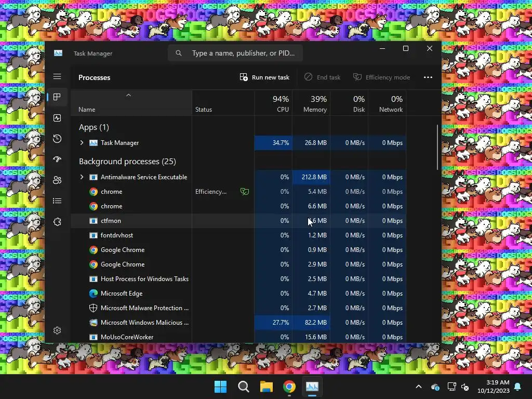Image resolution: width=532 pixels, height=399 pixels.
Task: Open the App history sidebar icon
Action: 57,138
